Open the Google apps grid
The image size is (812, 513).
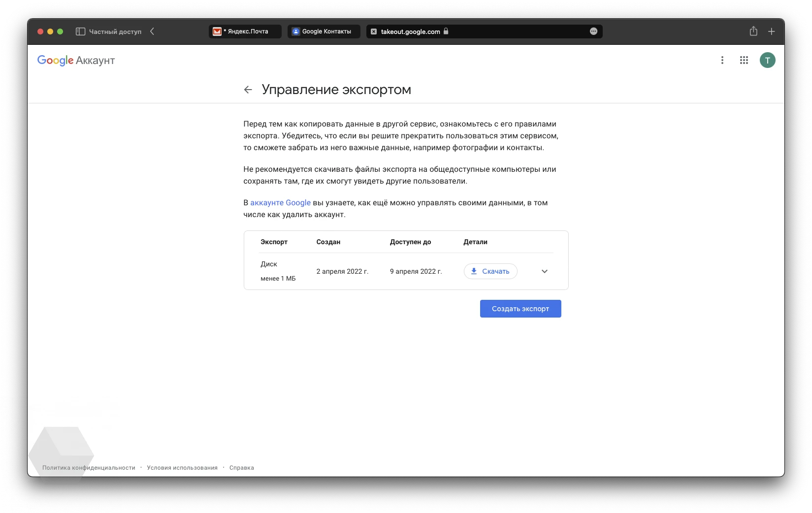744,60
